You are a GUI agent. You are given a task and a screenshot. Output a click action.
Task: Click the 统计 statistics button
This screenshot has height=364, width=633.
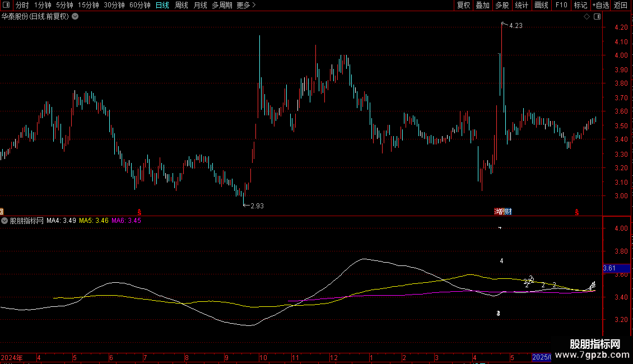522,5
